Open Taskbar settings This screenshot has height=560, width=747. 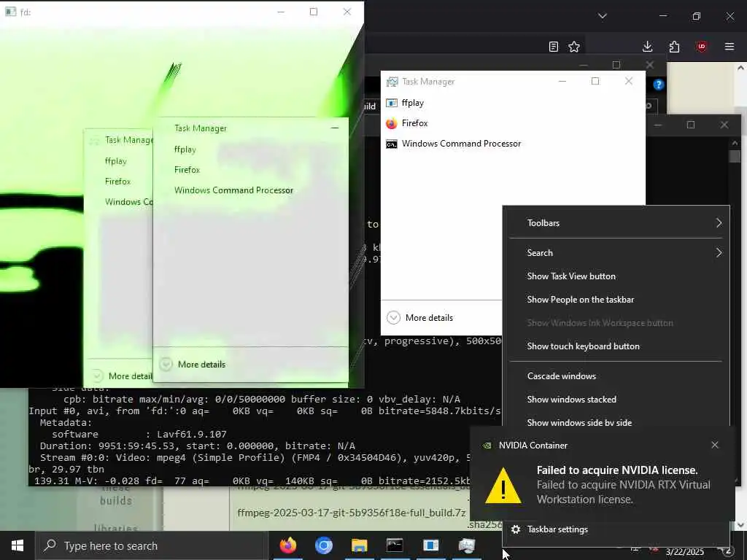[x=616, y=529]
